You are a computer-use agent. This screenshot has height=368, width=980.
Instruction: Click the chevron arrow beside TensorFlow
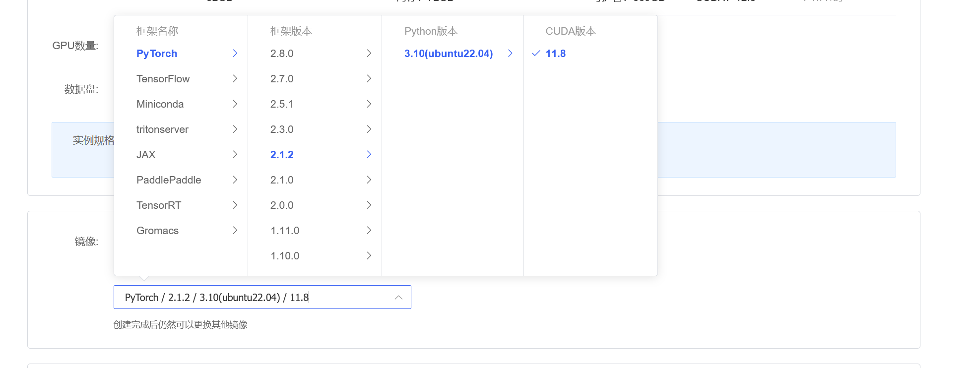pyautogui.click(x=235, y=79)
